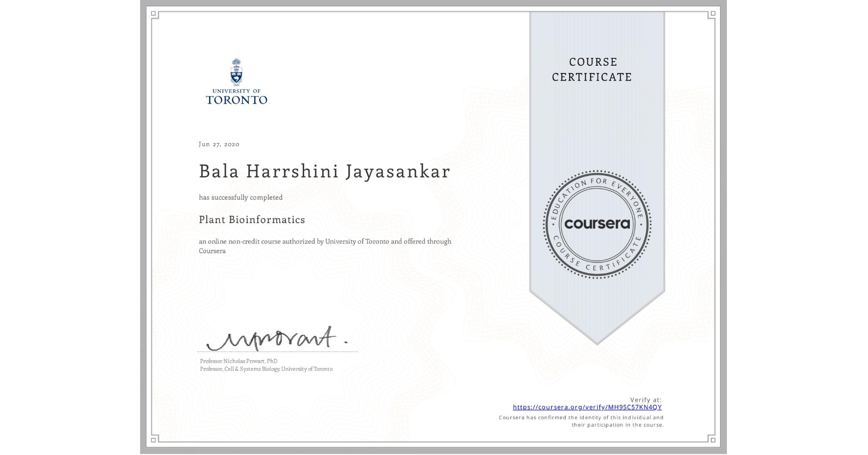Open the Coursera verification link

(586, 407)
